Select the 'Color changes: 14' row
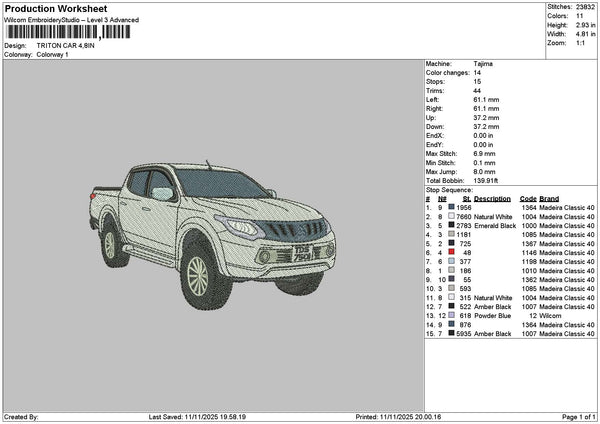 [453, 73]
